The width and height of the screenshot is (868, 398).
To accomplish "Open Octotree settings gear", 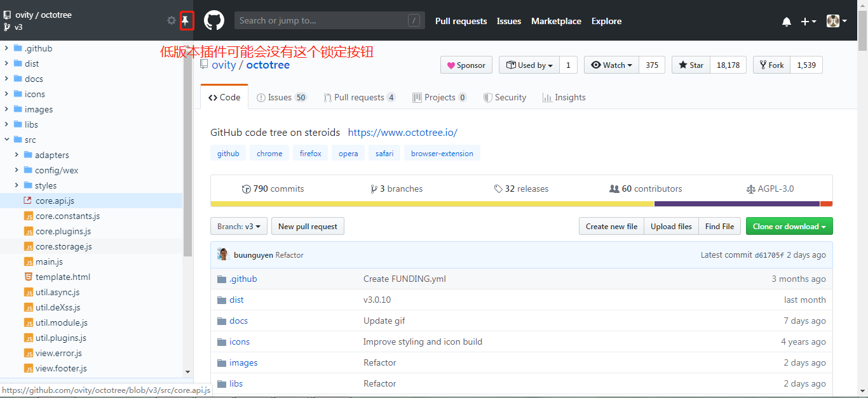I will coord(172,20).
